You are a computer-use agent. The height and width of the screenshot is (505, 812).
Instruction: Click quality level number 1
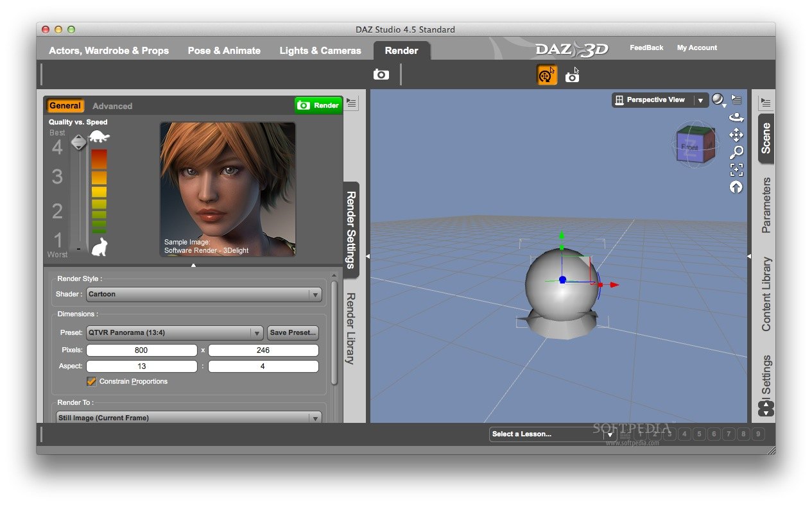coord(58,241)
